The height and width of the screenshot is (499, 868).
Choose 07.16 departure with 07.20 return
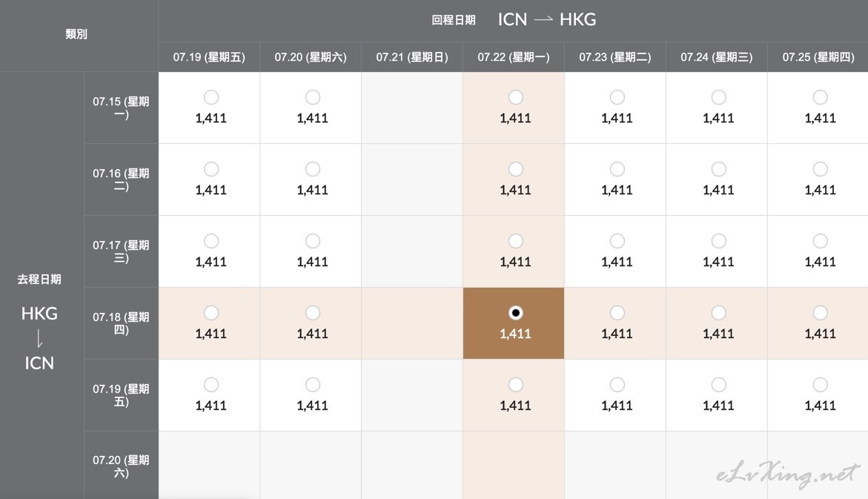coord(313,169)
